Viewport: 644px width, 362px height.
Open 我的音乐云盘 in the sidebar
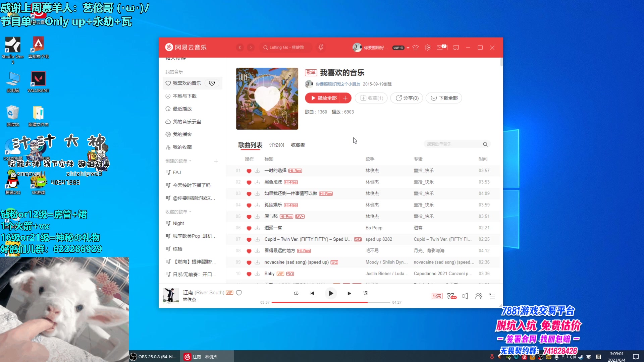192,122
